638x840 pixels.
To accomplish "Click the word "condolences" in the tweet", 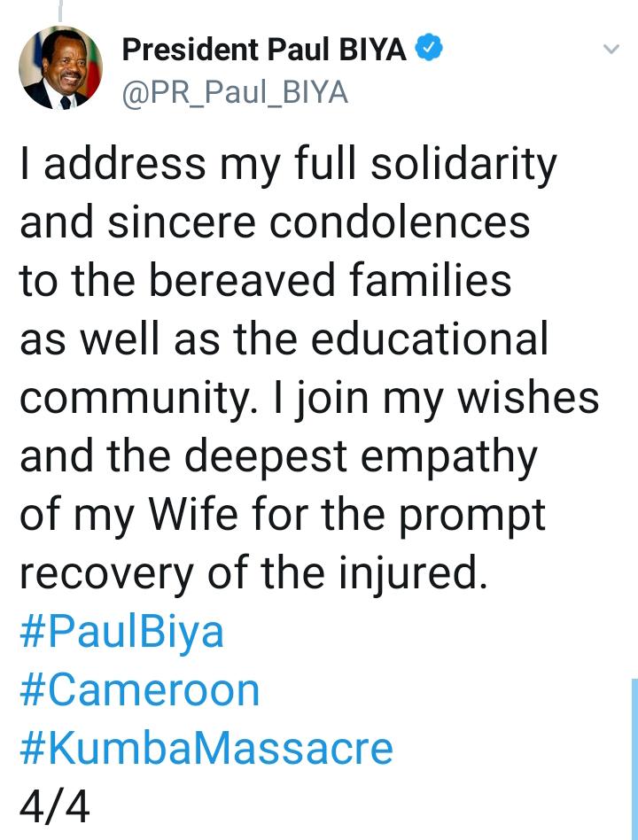I will 400,222.
